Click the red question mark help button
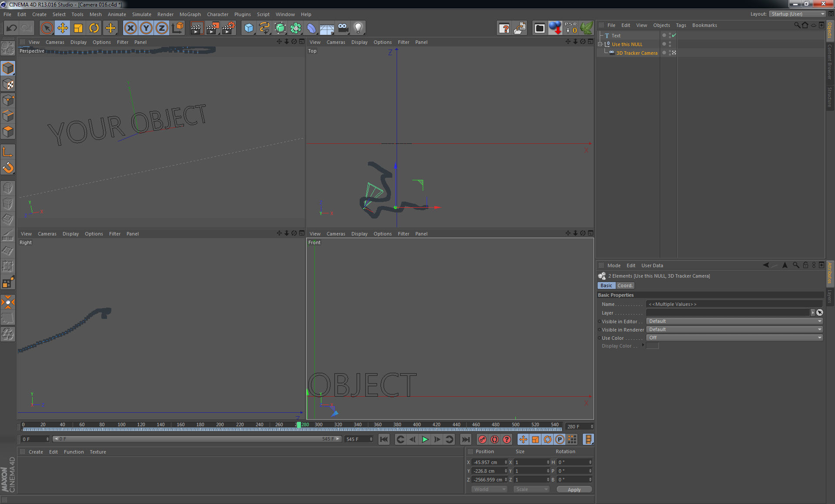 507,440
